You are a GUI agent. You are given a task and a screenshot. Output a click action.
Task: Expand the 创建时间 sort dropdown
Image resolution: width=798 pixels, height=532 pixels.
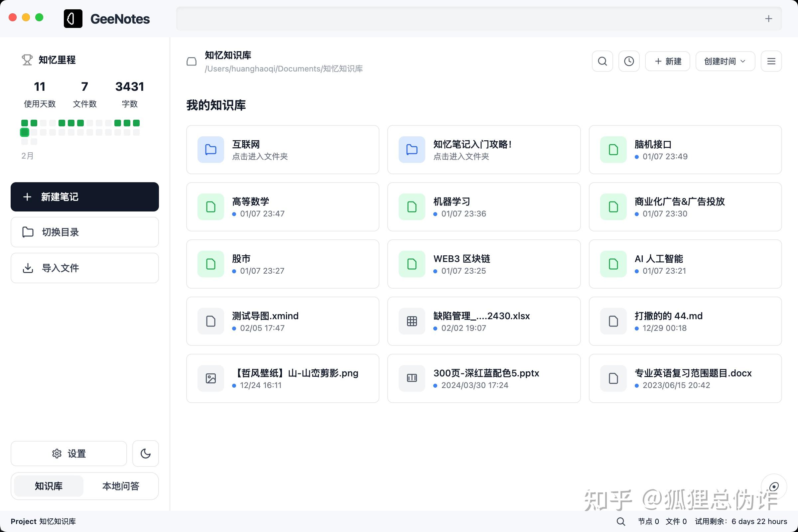pyautogui.click(x=725, y=62)
